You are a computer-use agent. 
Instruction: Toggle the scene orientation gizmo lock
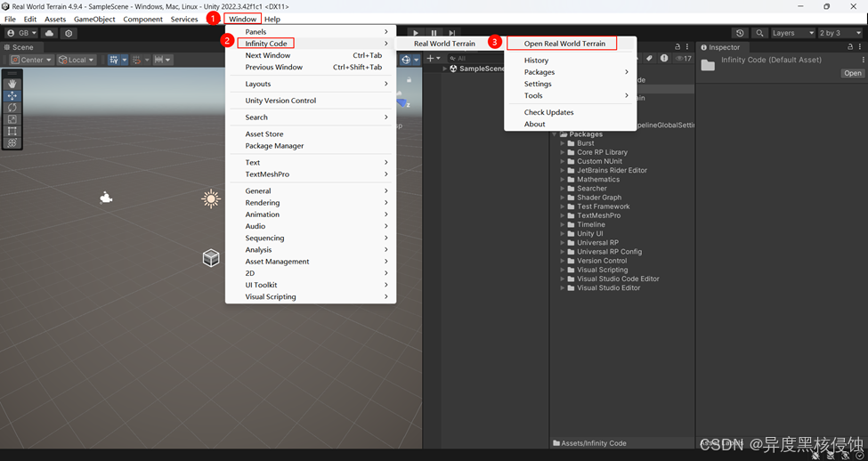pyautogui.click(x=409, y=79)
